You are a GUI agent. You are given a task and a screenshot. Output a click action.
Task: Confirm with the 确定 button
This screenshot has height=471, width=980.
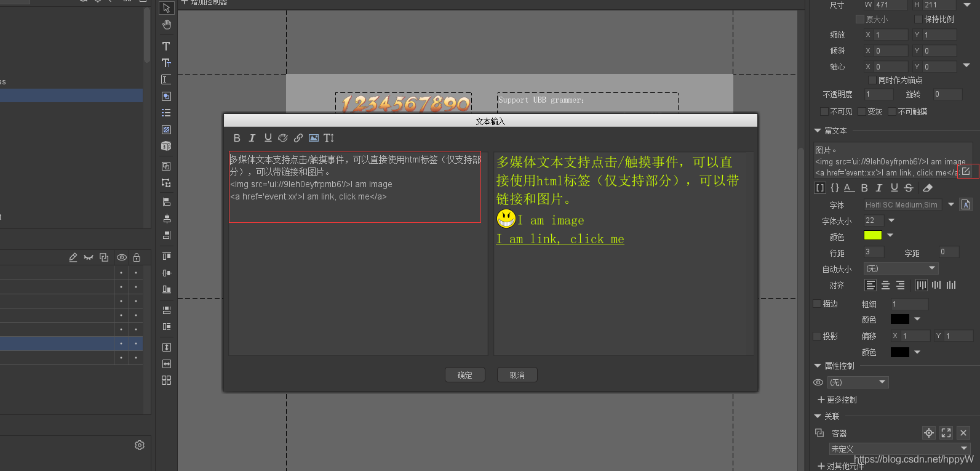[x=465, y=375]
